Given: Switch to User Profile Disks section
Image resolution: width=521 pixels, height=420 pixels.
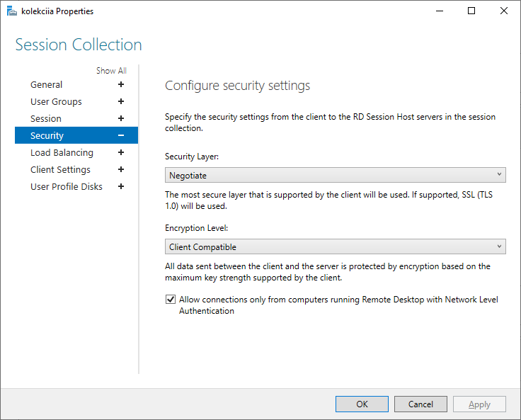Looking at the screenshot, I should pos(66,187).
